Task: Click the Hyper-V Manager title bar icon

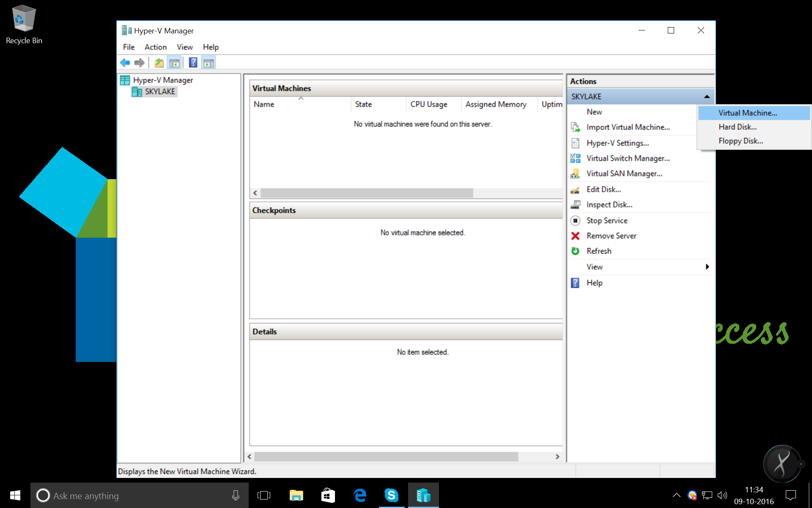Action: tap(126, 30)
